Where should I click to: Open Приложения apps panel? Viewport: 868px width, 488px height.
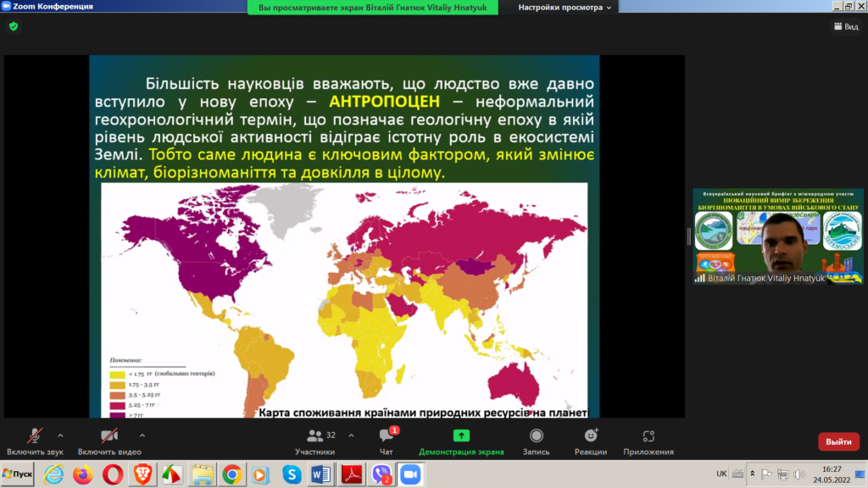[648, 440]
